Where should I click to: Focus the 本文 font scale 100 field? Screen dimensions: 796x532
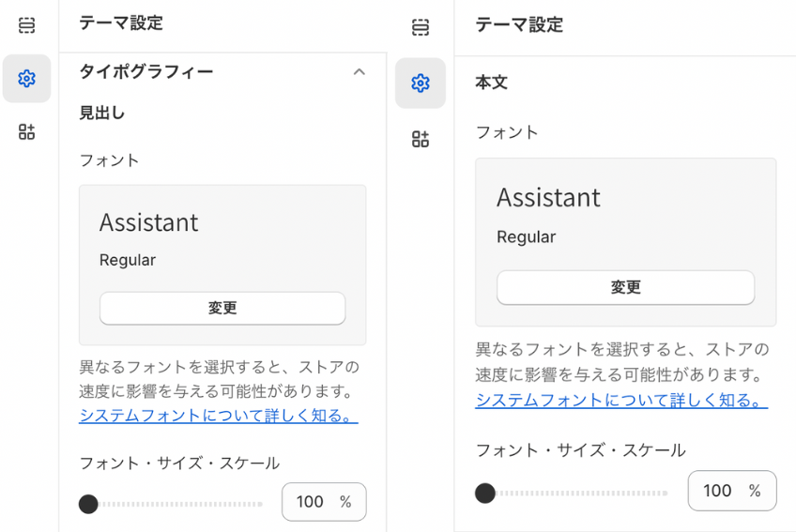coord(732,491)
